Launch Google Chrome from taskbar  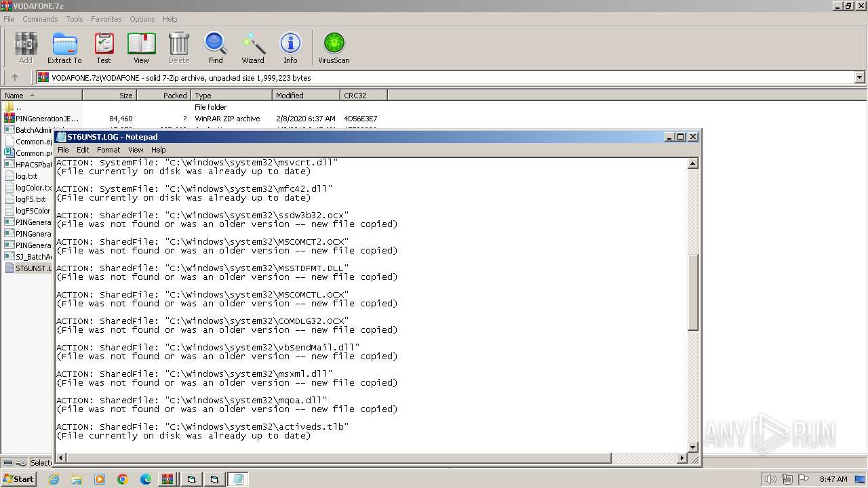[123, 479]
